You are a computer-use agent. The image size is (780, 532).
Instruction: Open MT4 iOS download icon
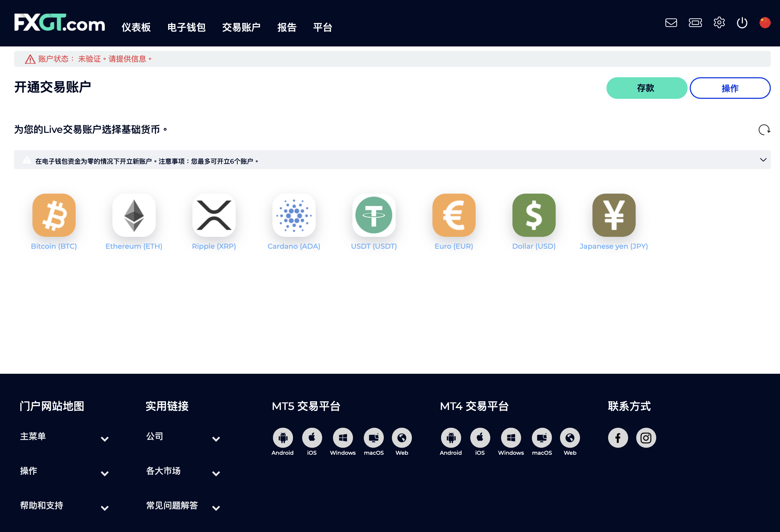(480, 438)
